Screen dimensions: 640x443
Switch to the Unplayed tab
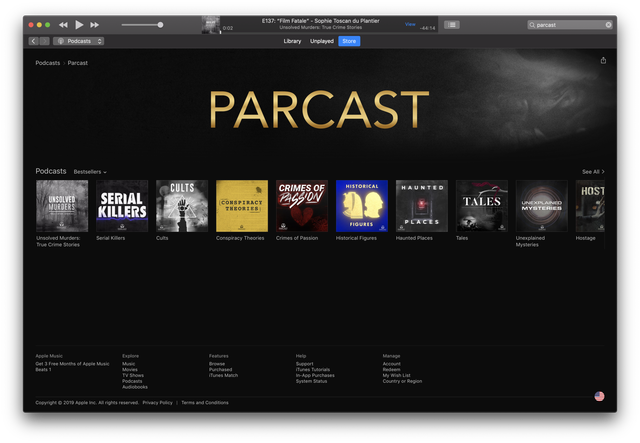(x=322, y=41)
